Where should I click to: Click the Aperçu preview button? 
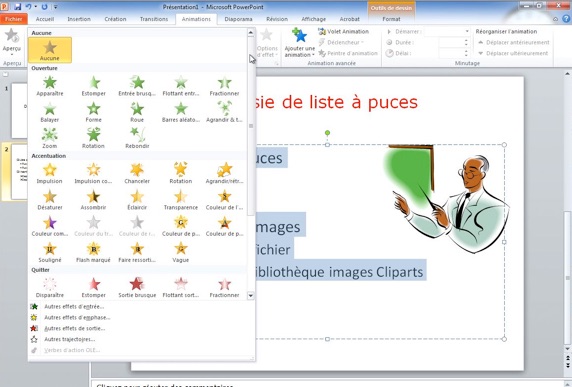[12, 42]
